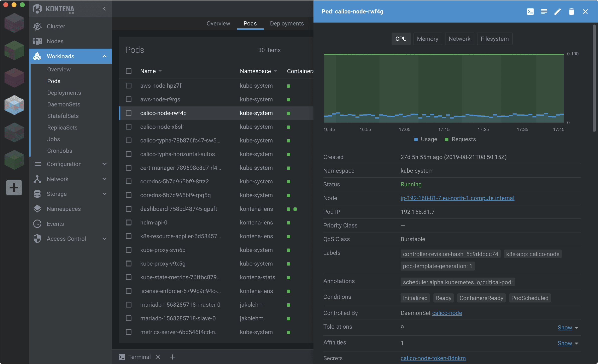Image resolution: width=598 pixels, height=364 pixels.
Task: Open the Namespace sort dropdown
Action: tap(275, 71)
